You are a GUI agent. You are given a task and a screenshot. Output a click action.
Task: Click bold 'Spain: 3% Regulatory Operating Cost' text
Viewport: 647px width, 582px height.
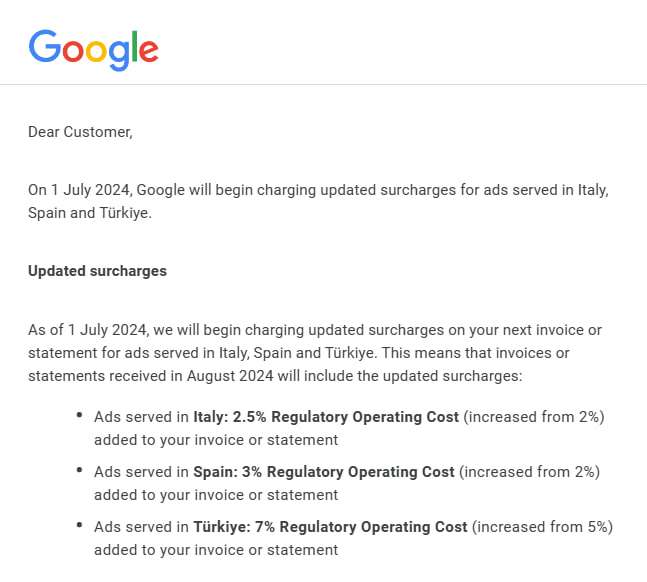click(x=324, y=472)
